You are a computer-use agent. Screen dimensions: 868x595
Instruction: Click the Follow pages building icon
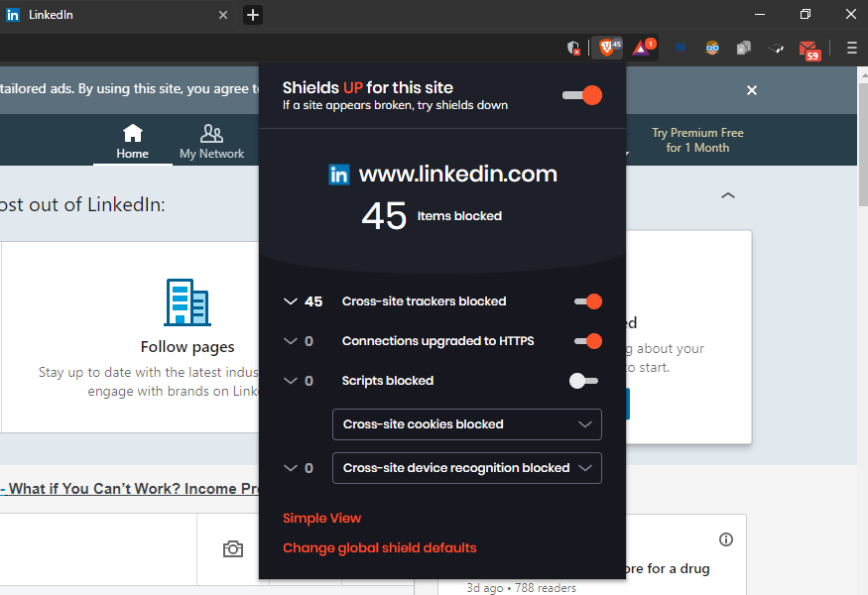(187, 302)
